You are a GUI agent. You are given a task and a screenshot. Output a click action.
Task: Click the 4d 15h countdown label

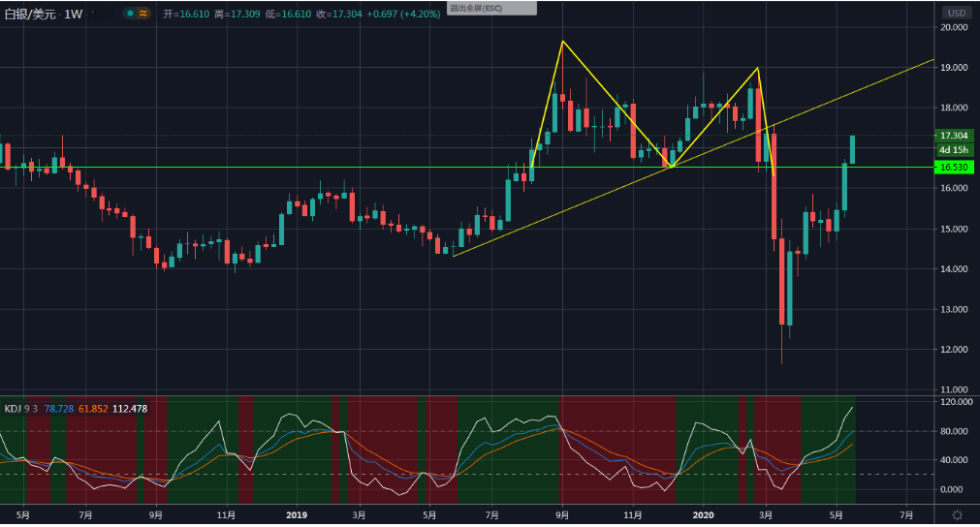tap(954, 150)
